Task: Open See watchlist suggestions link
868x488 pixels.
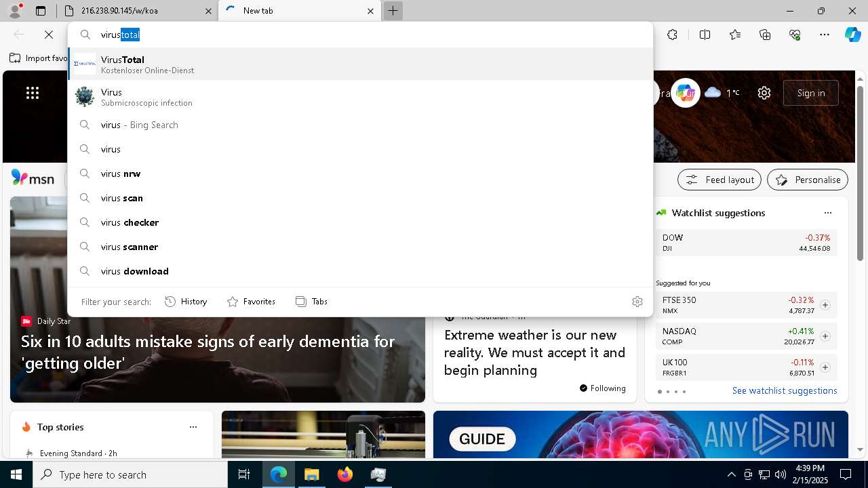Action: click(x=785, y=391)
